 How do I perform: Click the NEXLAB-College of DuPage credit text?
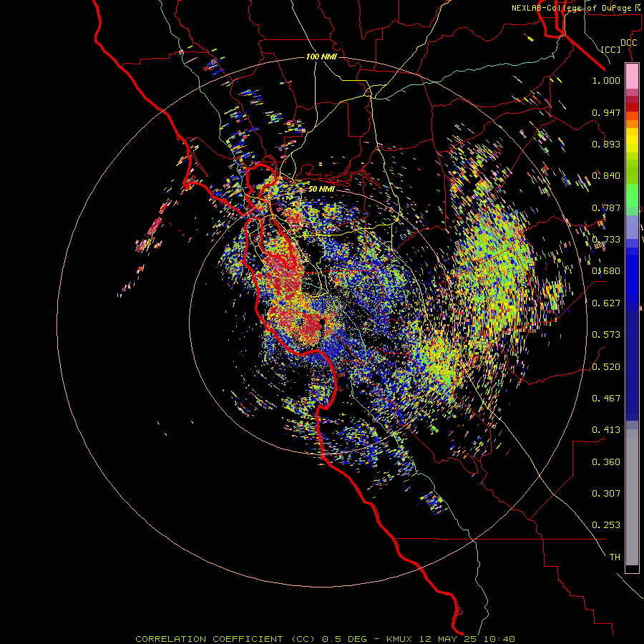(x=577, y=8)
